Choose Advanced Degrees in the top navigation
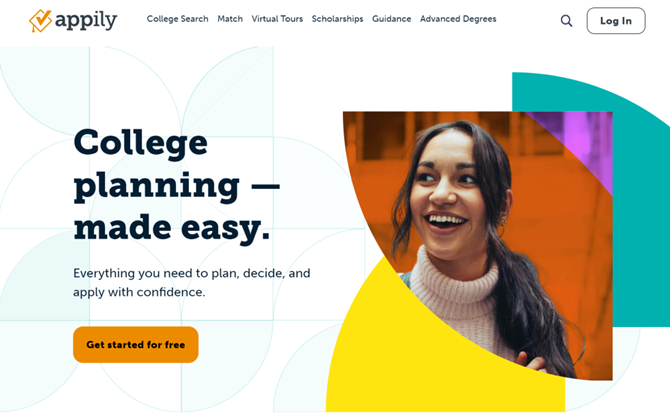 click(x=458, y=19)
